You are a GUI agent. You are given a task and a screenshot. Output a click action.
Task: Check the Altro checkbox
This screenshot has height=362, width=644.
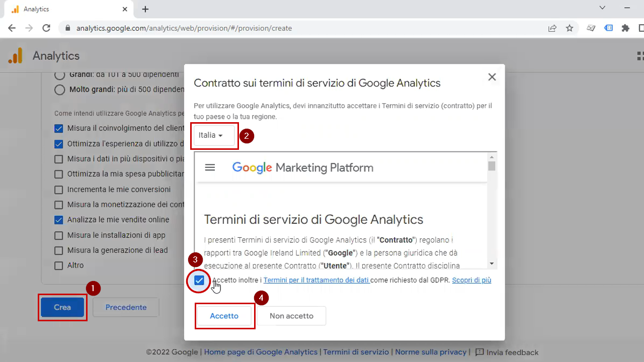tap(58, 265)
